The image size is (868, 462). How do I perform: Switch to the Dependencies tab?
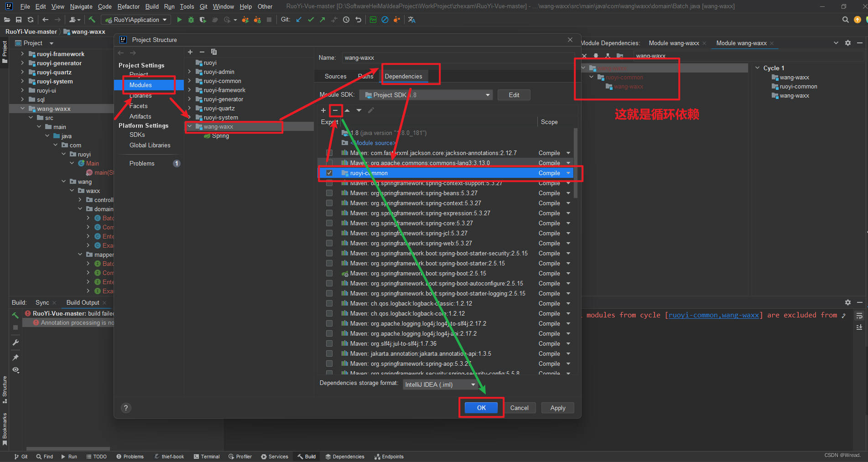(x=404, y=76)
